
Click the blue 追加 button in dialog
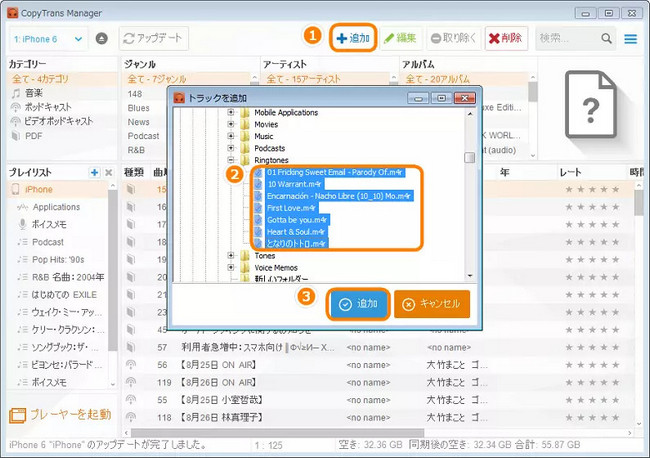click(x=359, y=304)
